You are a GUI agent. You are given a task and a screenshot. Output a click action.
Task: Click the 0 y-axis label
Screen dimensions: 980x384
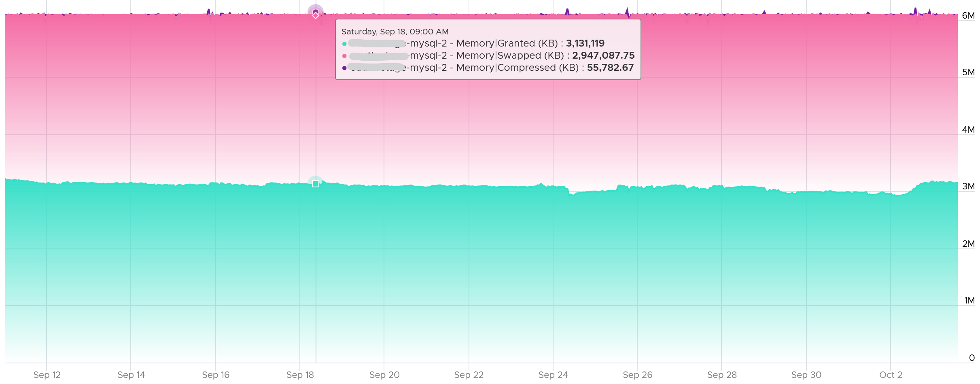972,358
